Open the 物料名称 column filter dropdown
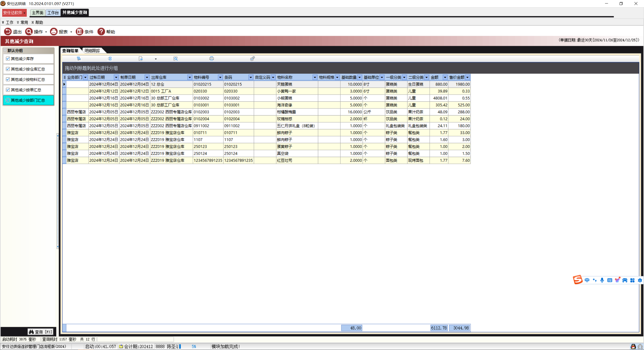Image resolution: width=644 pixels, height=350 pixels. [314, 77]
